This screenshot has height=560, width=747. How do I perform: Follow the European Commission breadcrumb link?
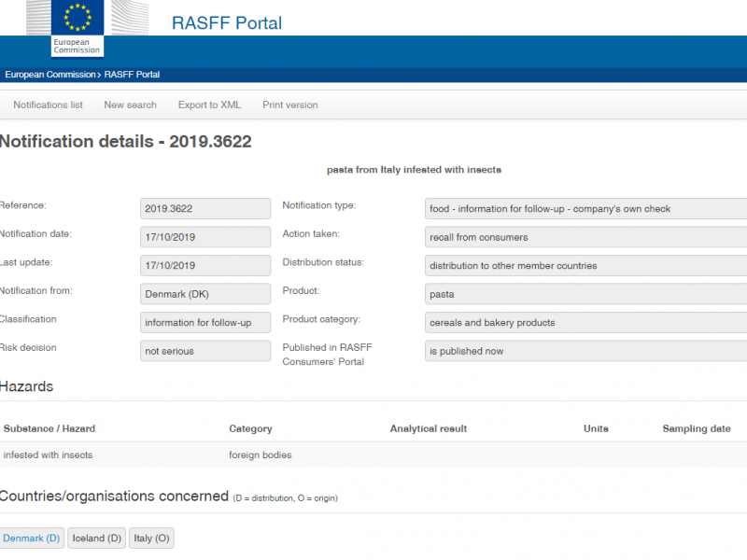click(x=50, y=75)
